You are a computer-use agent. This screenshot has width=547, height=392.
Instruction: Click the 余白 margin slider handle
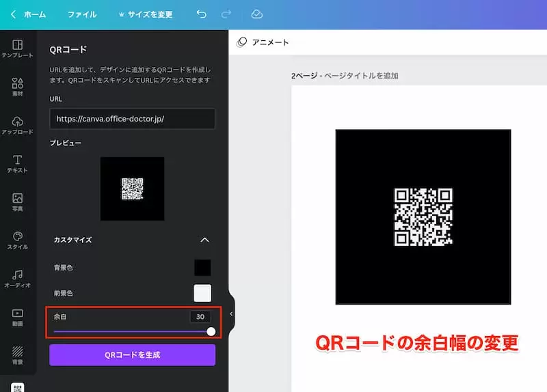pyautogui.click(x=211, y=331)
